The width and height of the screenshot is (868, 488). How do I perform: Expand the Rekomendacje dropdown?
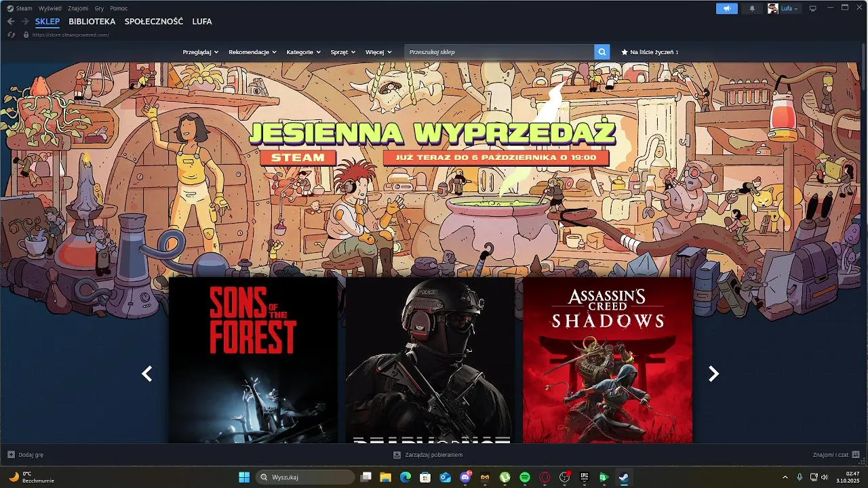click(252, 52)
